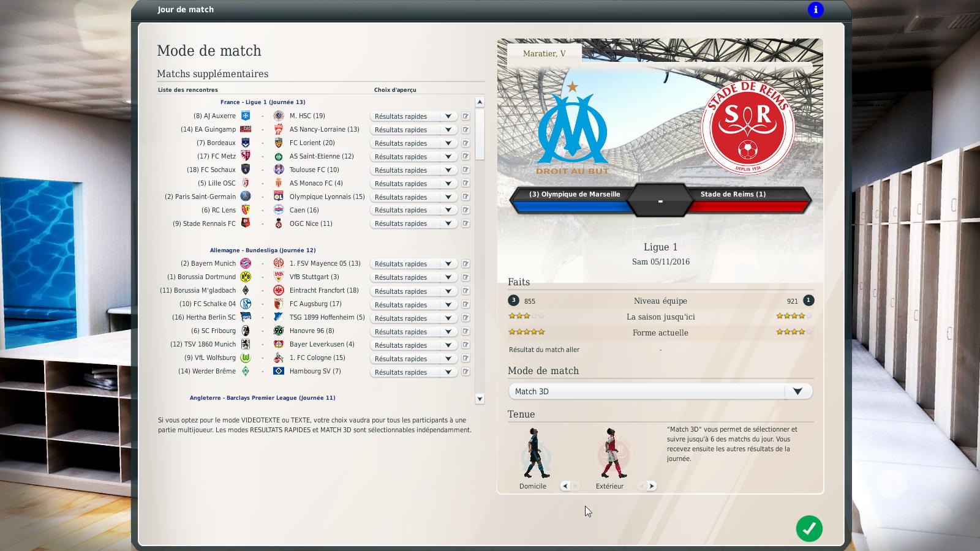Open the Match 3D mode dropdown
The image size is (980, 551).
pos(660,391)
